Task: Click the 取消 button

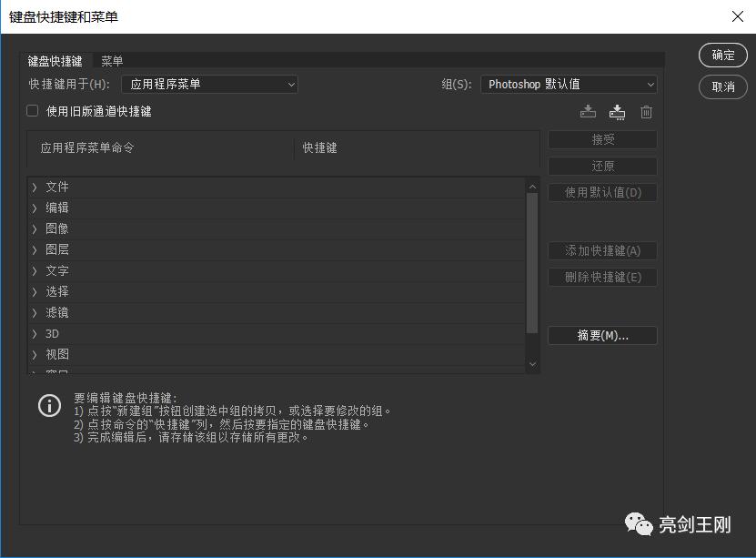Action: (x=722, y=87)
